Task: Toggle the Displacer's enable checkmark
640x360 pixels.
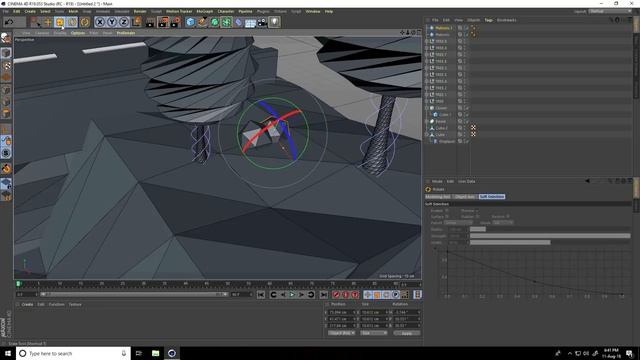Action: tap(466, 141)
